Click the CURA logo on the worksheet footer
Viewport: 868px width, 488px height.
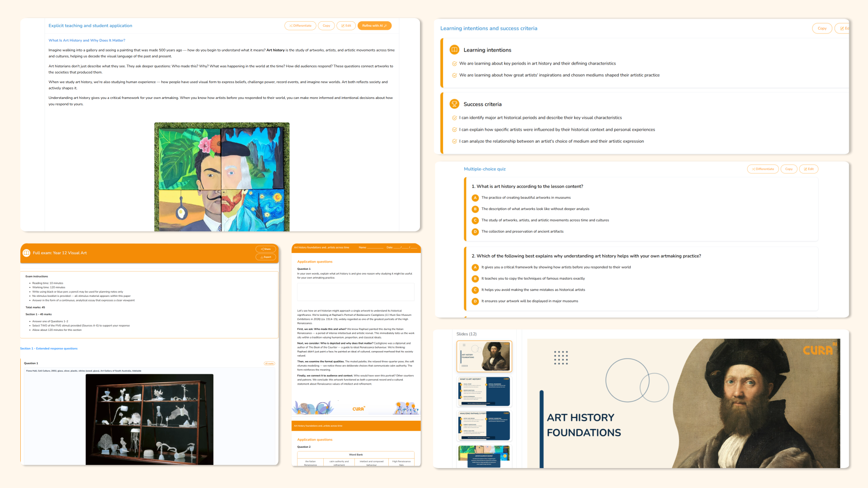tap(359, 409)
